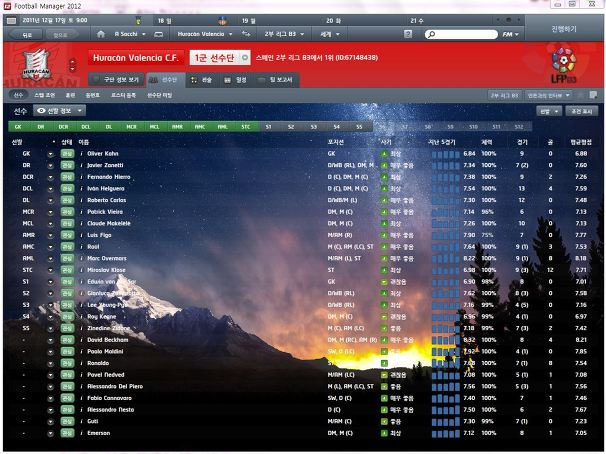Open the info icon beside Luis Figo
The height and width of the screenshot is (454, 606).
(82, 235)
